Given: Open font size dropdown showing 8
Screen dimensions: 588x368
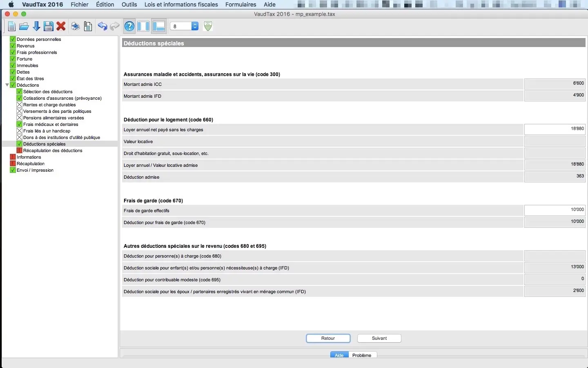Looking at the screenshot, I should point(184,26).
